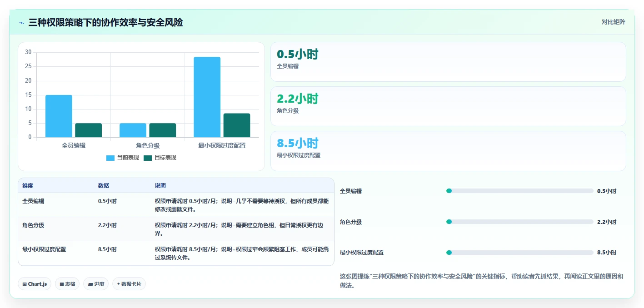644x308 pixels.
Task: Click the lightning icon beside the title
Action: click(x=22, y=23)
